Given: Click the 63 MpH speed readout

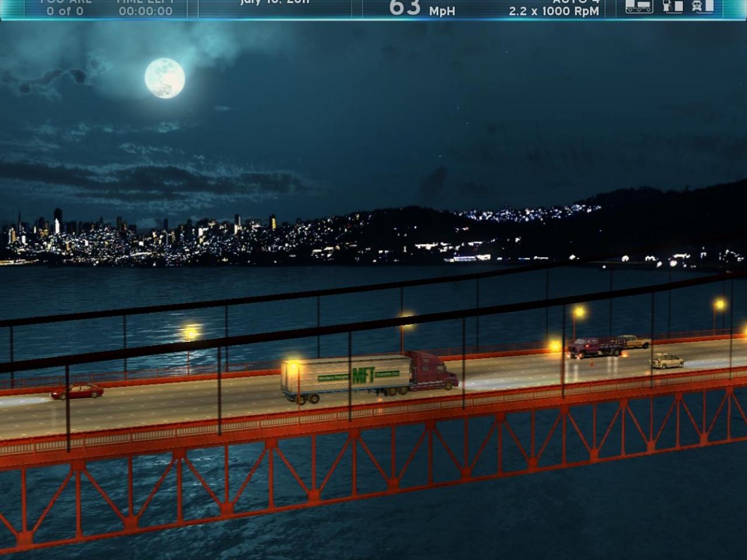Looking at the screenshot, I should 421,8.
